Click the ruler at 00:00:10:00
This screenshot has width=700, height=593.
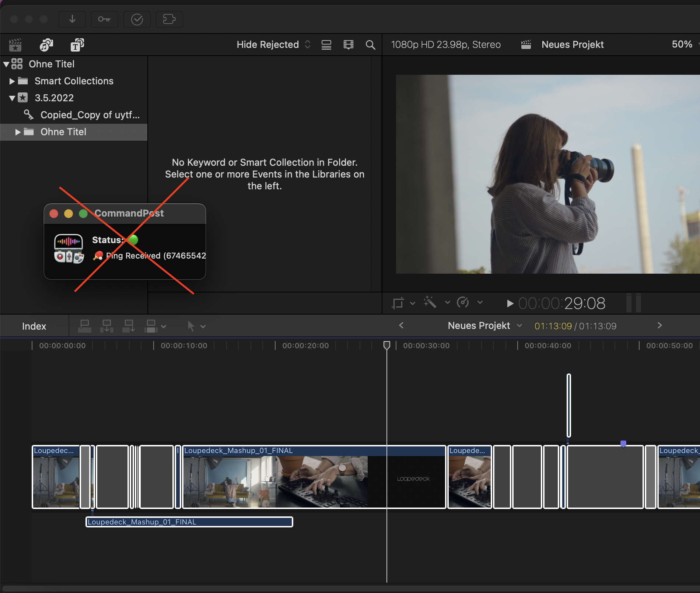coord(184,345)
